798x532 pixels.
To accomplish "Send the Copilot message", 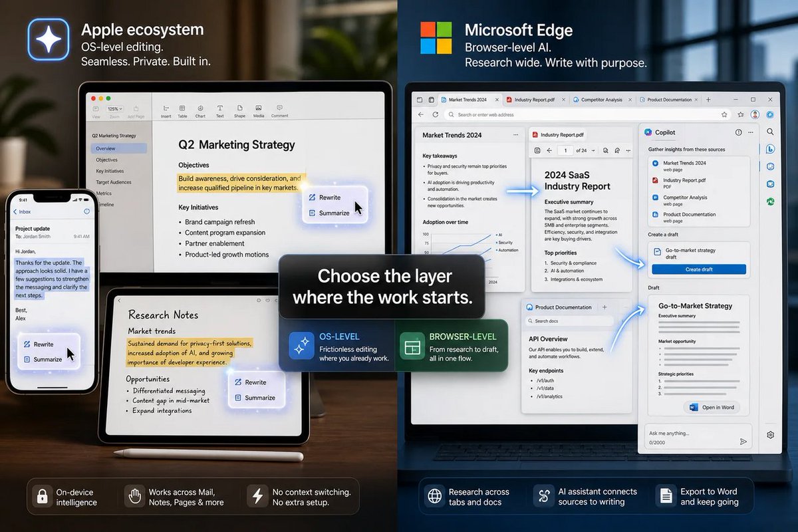I will point(743,442).
